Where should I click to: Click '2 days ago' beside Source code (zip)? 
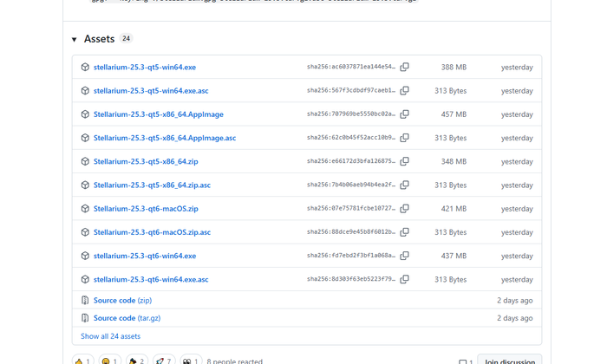[515, 300]
